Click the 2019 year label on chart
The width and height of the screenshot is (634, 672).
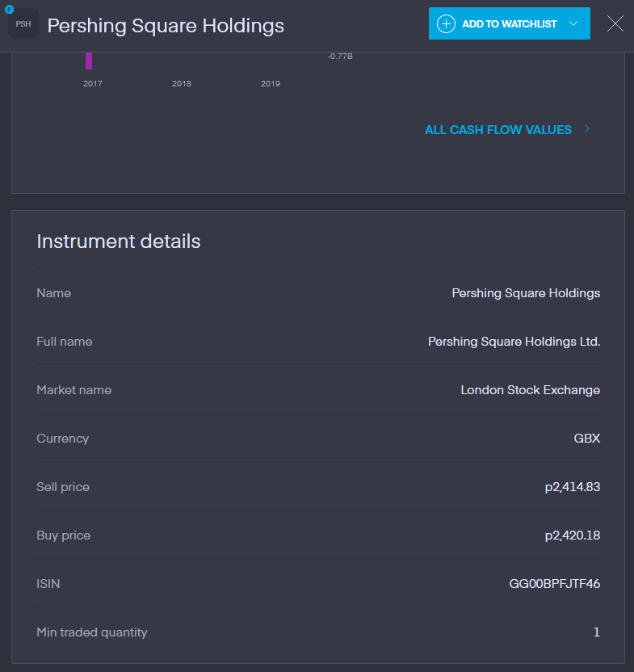coord(271,84)
